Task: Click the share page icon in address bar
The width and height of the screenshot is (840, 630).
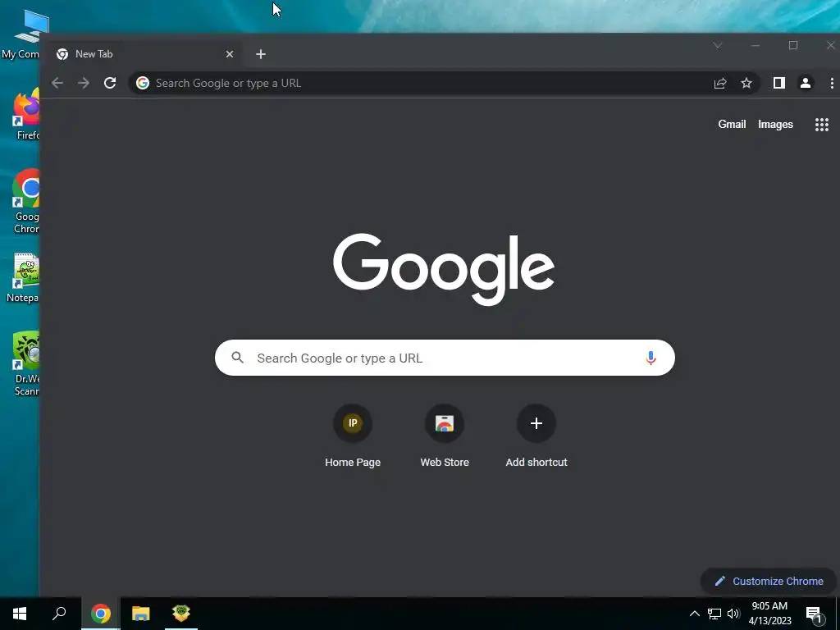Action: click(x=720, y=83)
